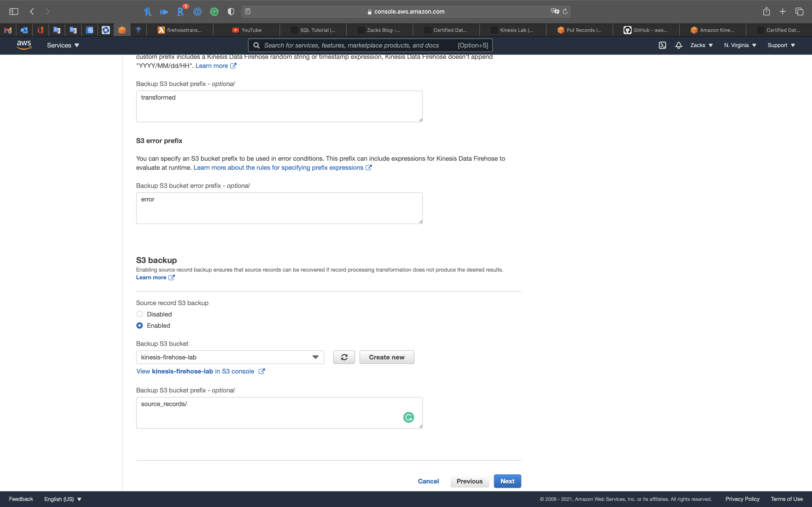
Task: Select the Enabled source record backup option
Action: point(140,326)
